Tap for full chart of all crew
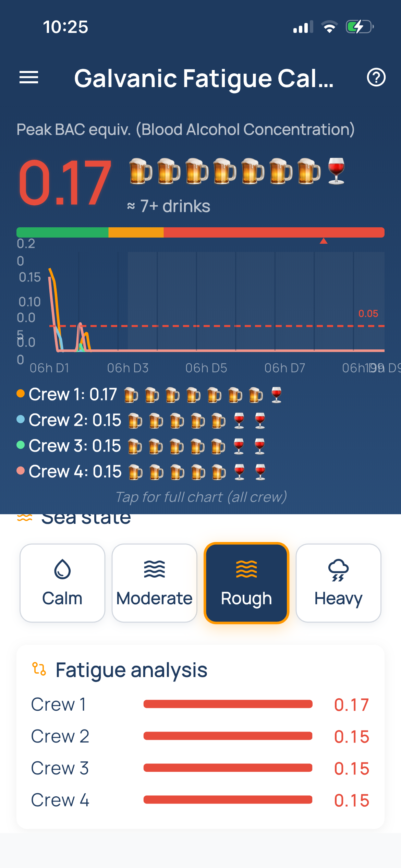Screen dimensions: 401x868 pyautogui.click(x=201, y=497)
